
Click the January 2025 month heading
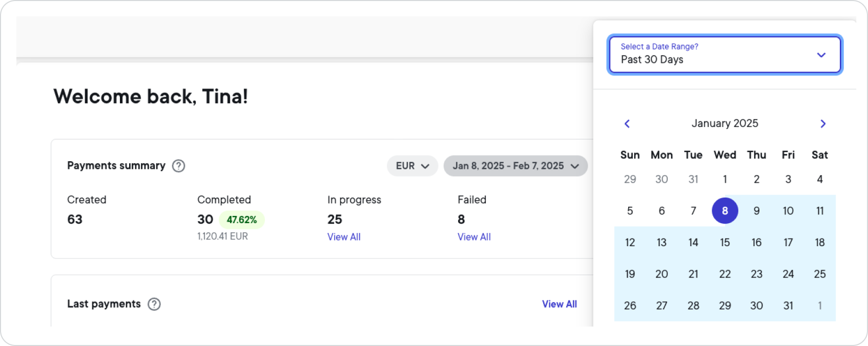point(725,123)
